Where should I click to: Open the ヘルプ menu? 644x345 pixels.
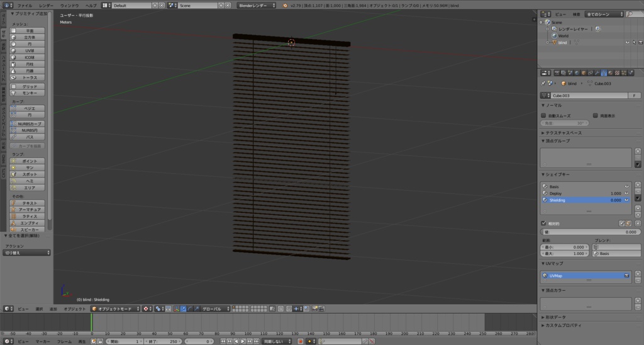point(91,6)
